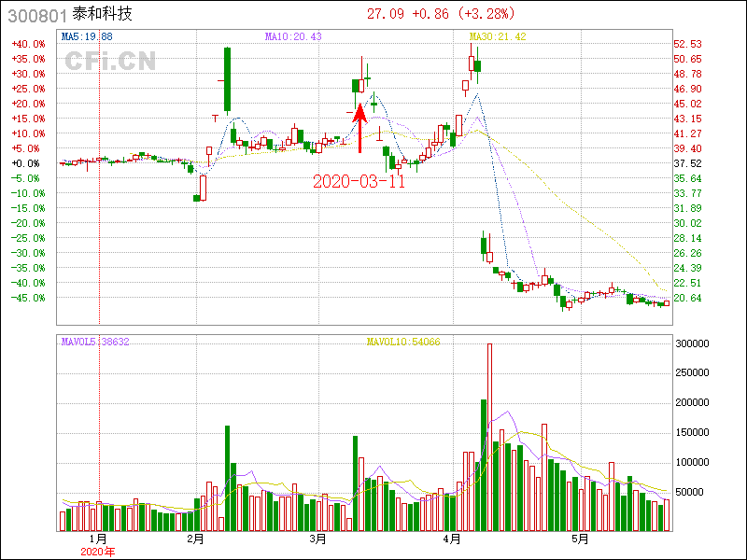
Task: Click the 41.27 price axis label
Action: (687, 133)
